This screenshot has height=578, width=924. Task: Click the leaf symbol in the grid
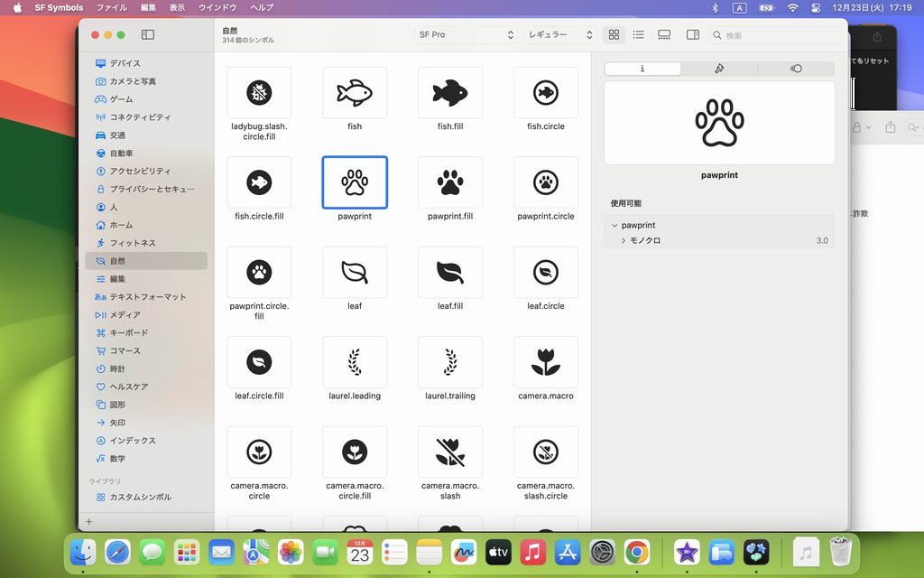pos(355,272)
